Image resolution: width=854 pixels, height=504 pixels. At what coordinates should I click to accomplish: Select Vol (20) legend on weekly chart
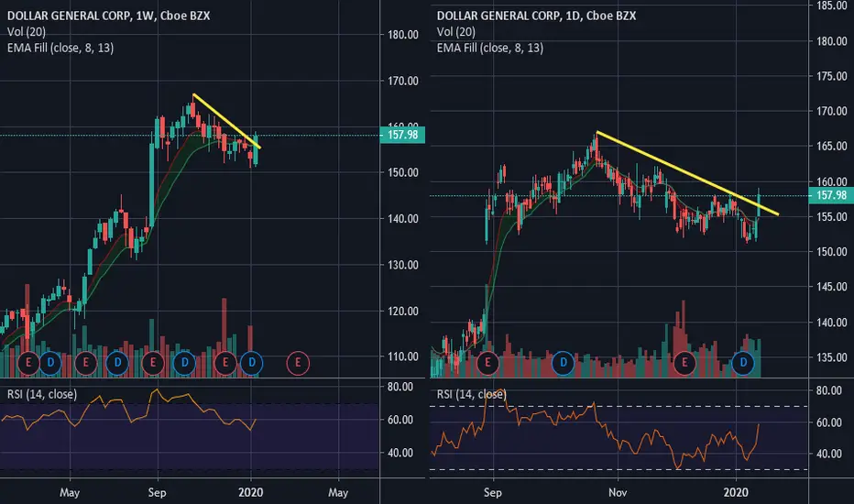(x=27, y=32)
